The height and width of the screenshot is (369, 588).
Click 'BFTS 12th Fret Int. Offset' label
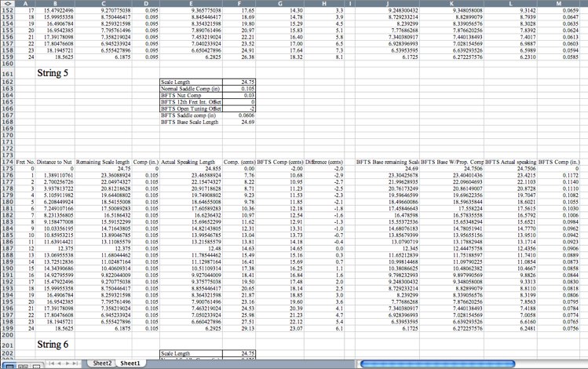191,102
